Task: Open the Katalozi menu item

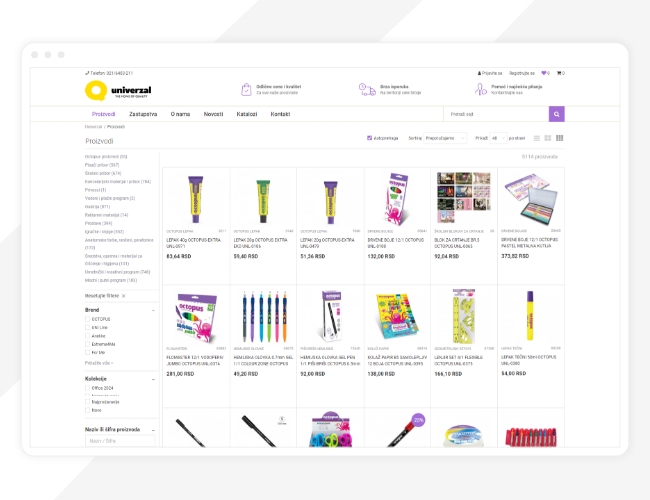Action: tap(247, 114)
